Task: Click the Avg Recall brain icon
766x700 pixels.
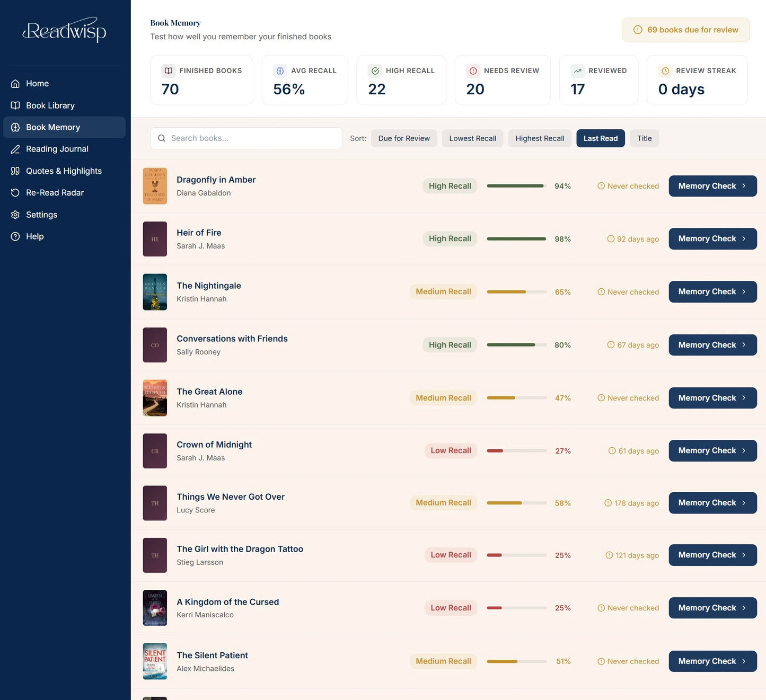Action: pyautogui.click(x=280, y=70)
